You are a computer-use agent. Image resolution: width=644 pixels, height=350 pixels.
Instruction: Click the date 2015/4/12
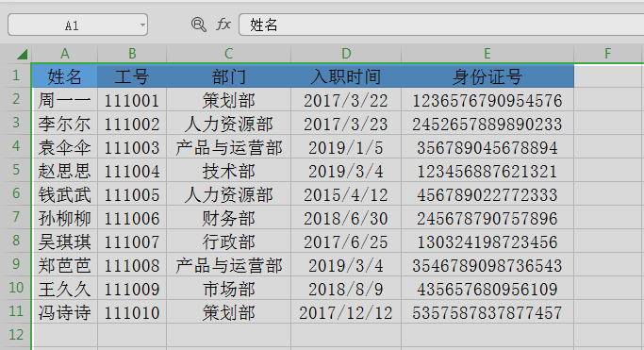tap(346, 194)
